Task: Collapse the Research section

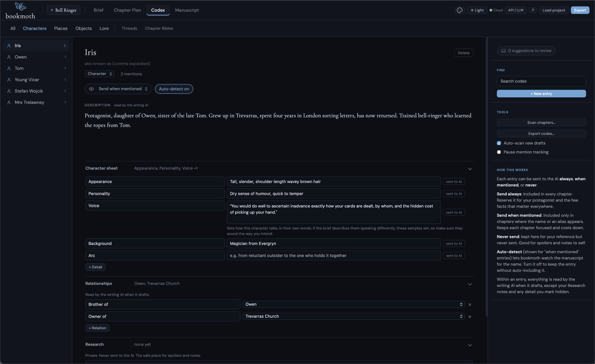Action: point(470,345)
